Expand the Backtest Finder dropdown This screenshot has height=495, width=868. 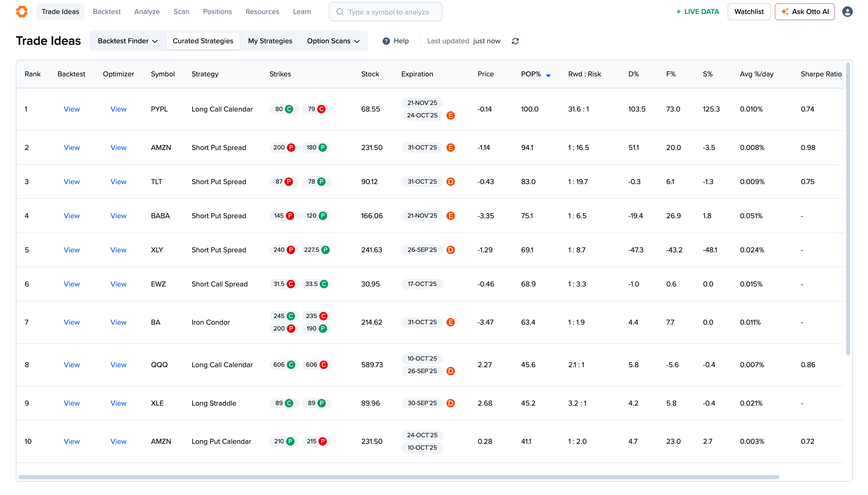click(x=128, y=41)
